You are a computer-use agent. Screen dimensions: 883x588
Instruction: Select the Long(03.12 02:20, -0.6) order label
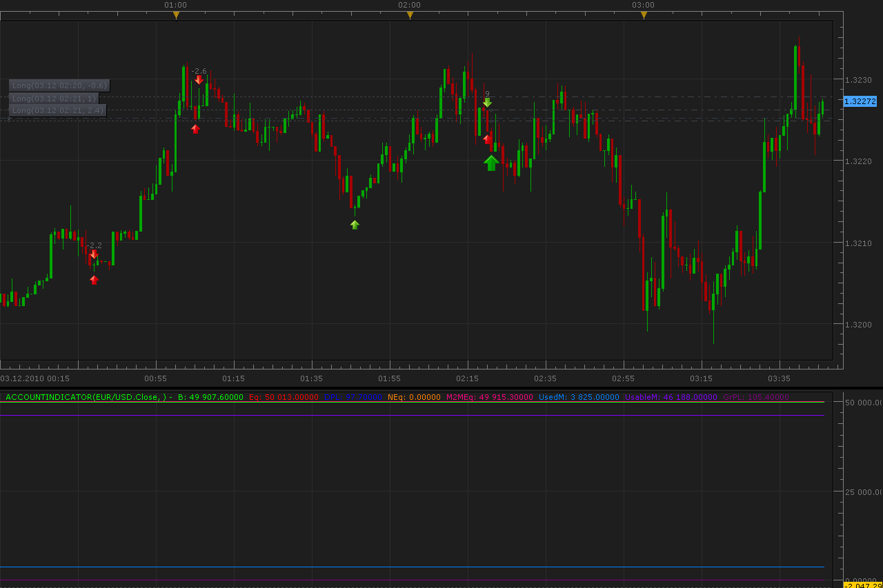pos(59,85)
